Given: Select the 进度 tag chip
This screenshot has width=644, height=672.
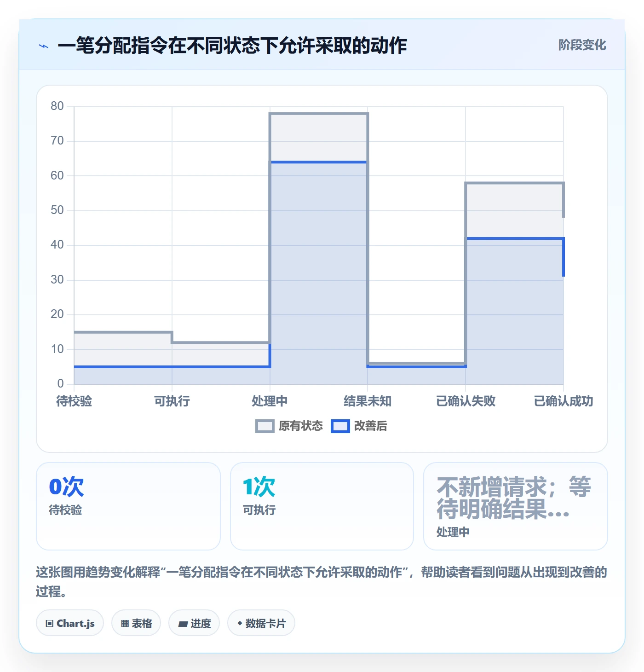Looking at the screenshot, I should pyautogui.click(x=194, y=623).
